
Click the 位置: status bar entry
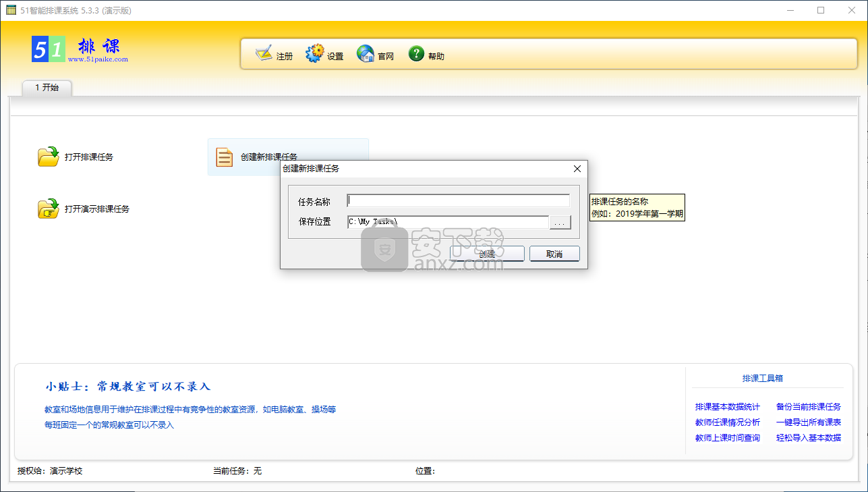(426, 471)
